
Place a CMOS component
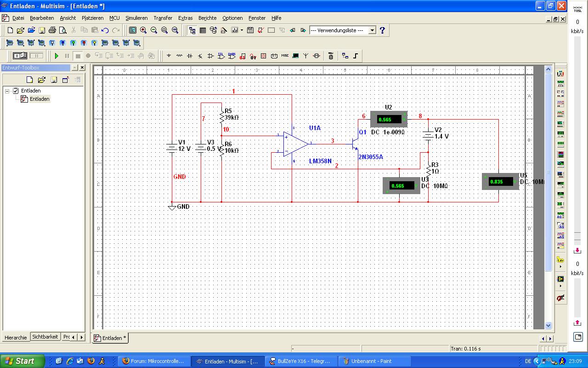point(232,56)
